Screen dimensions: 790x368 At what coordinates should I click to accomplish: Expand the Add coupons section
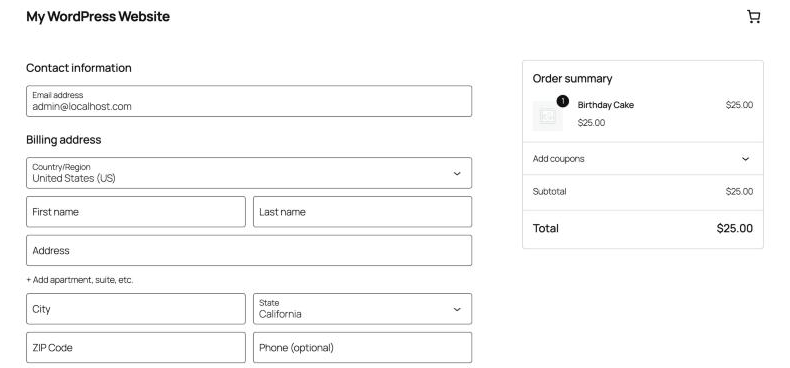[x=643, y=159]
